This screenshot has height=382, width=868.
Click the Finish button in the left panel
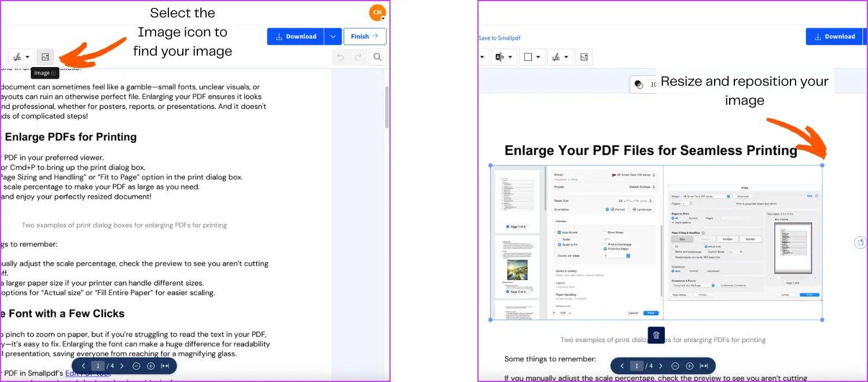(x=365, y=36)
